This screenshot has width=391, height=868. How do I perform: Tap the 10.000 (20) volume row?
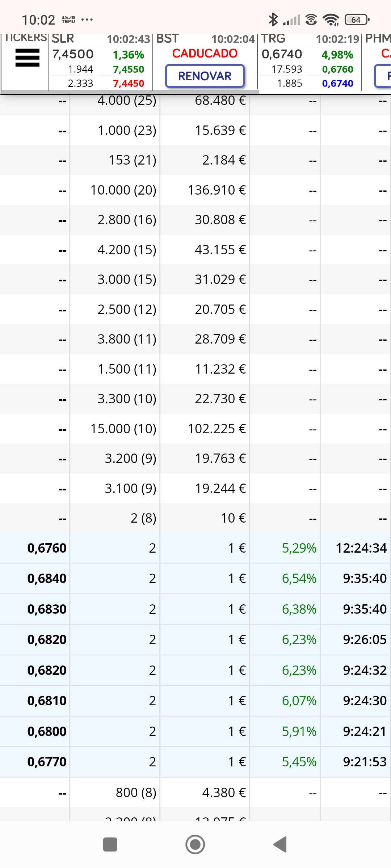click(195, 190)
